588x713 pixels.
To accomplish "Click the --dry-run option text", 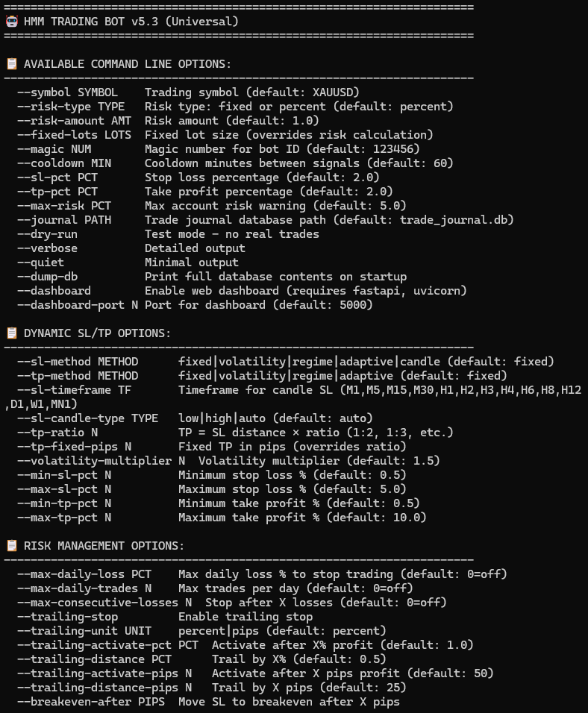I will (x=48, y=234).
